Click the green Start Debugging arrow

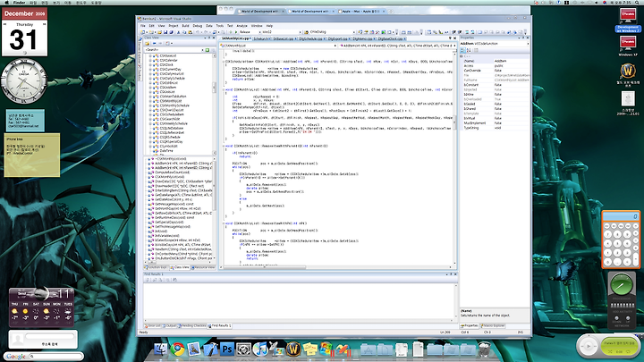[x=236, y=32]
